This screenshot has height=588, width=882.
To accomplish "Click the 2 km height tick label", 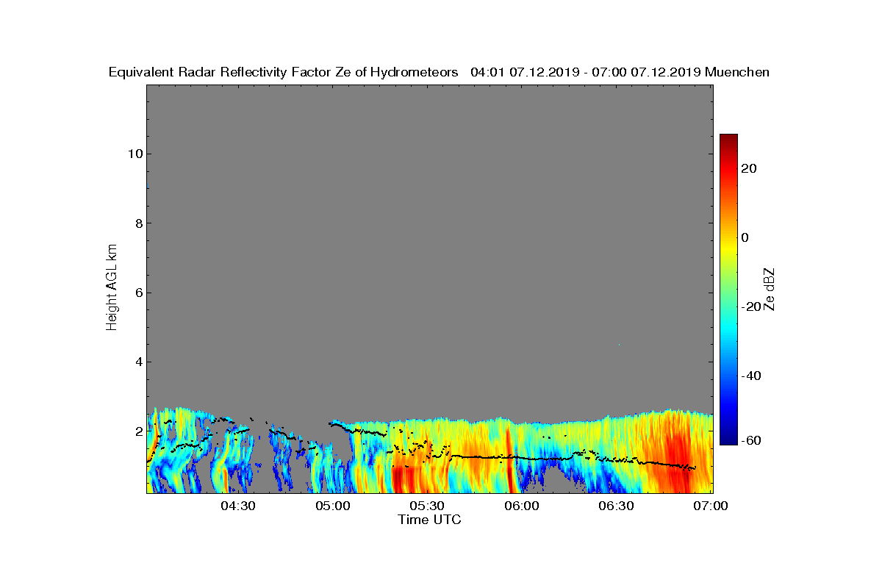I will point(138,431).
